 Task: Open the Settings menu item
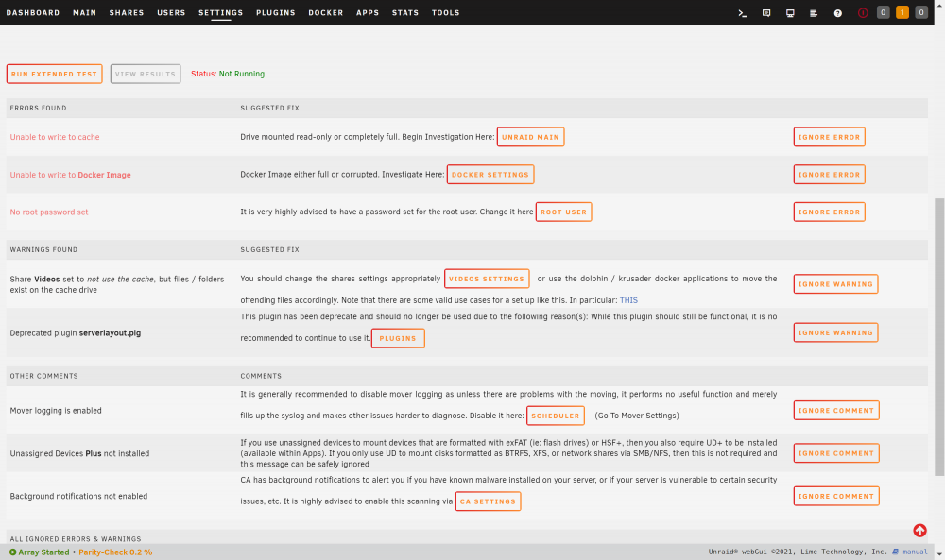(220, 12)
